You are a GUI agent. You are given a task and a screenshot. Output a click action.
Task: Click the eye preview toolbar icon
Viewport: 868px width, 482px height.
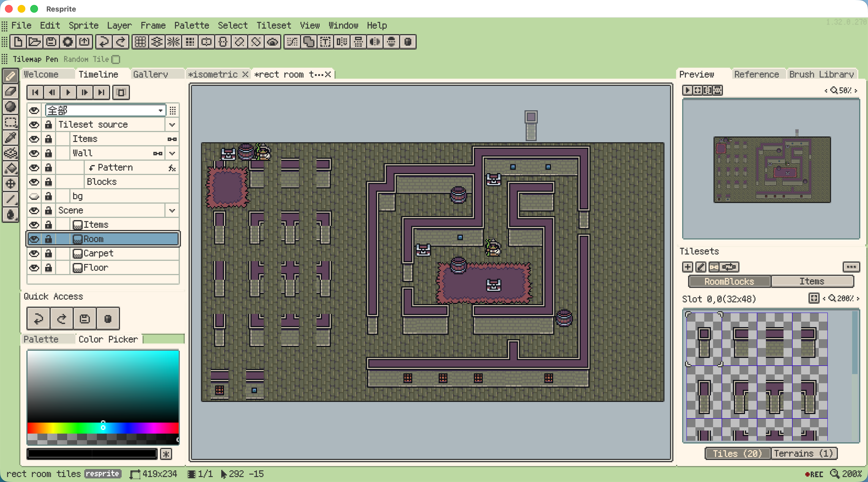click(272, 42)
